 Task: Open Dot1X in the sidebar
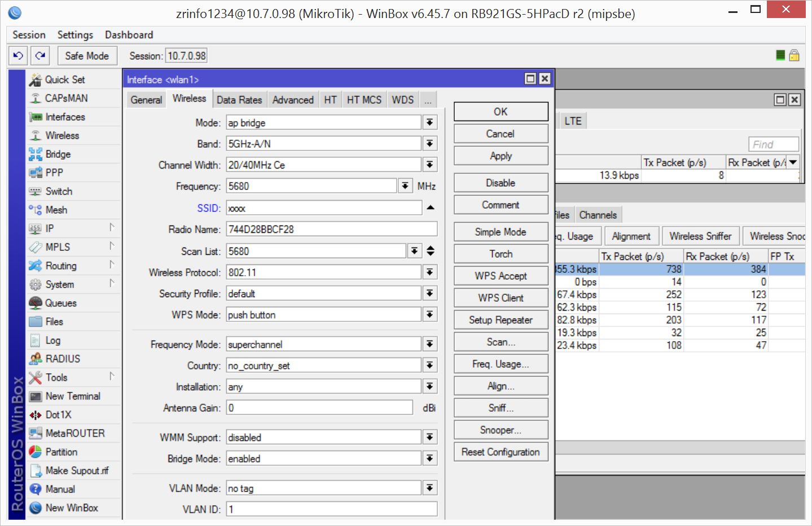pos(74,414)
